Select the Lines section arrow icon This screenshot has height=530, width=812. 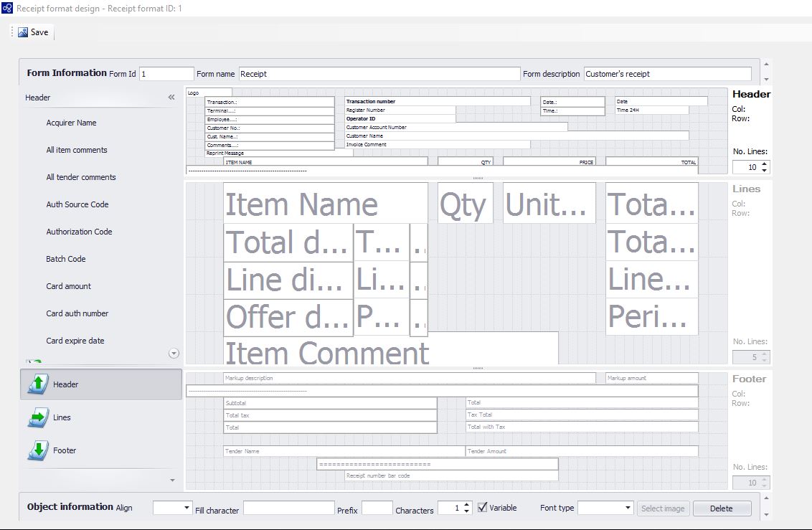tap(37, 417)
